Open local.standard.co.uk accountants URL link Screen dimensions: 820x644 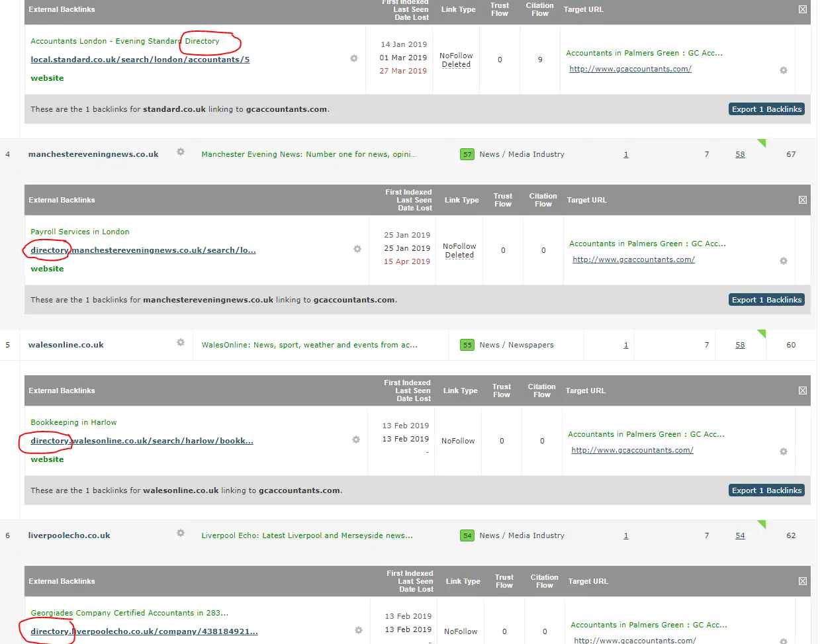tap(140, 60)
